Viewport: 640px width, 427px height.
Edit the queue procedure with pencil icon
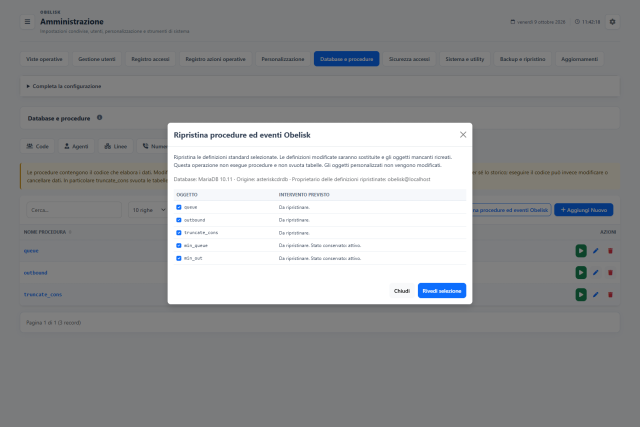coord(596,251)
